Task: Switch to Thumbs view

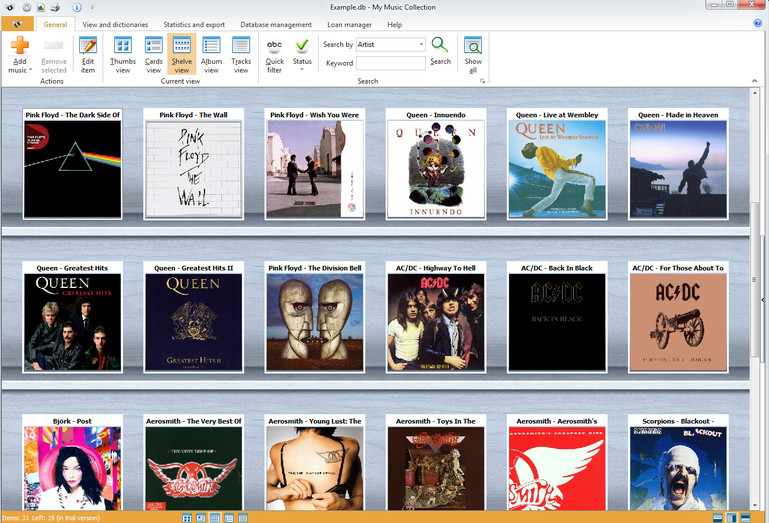Action: (x=123, y=54)
